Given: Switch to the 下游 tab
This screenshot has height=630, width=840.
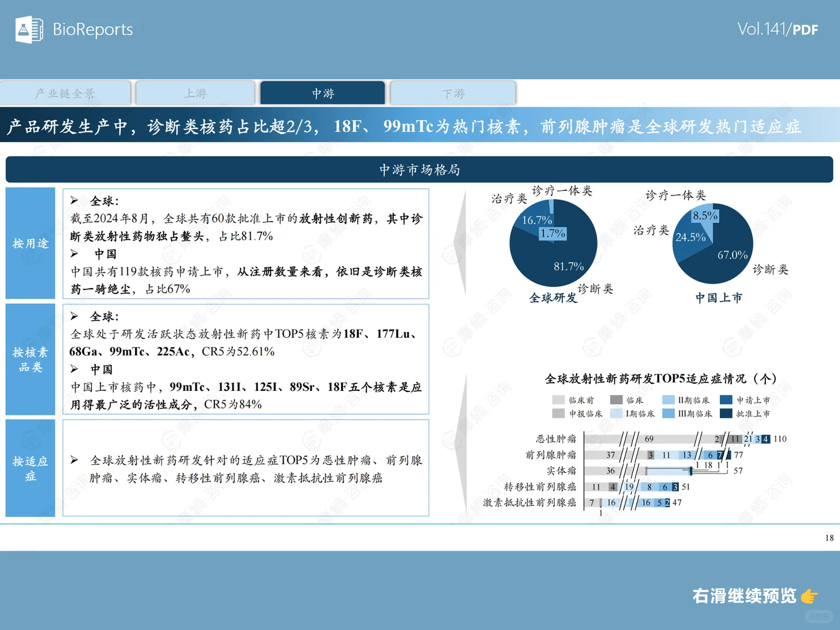Looking at the screenshot, I should click(454, 93).
